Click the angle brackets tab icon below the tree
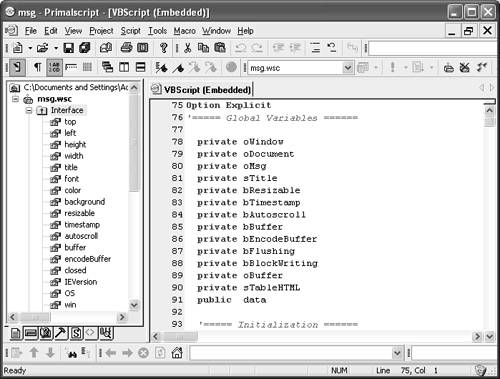The image size is (500, 379). [90, 332]
